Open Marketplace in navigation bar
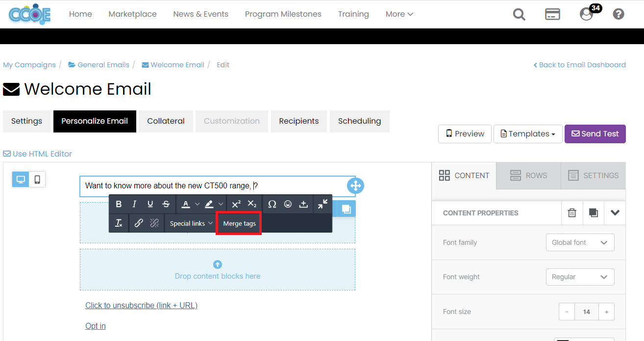This screenshot has width=644, height=341. [132, 14]
